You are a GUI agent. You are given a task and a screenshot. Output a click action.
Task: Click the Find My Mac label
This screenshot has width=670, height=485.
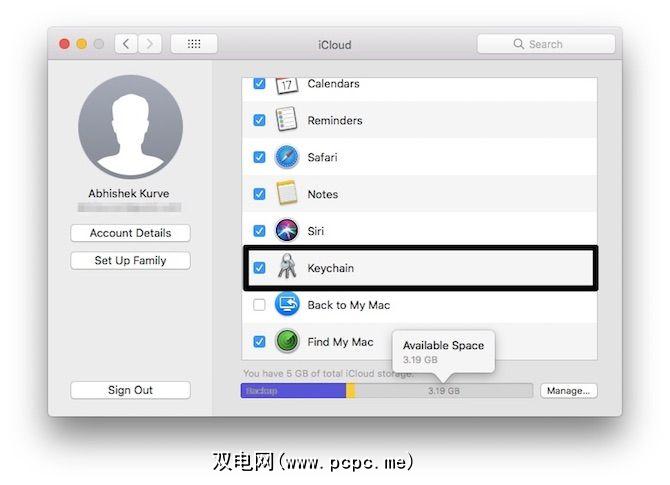pos(340,342)
